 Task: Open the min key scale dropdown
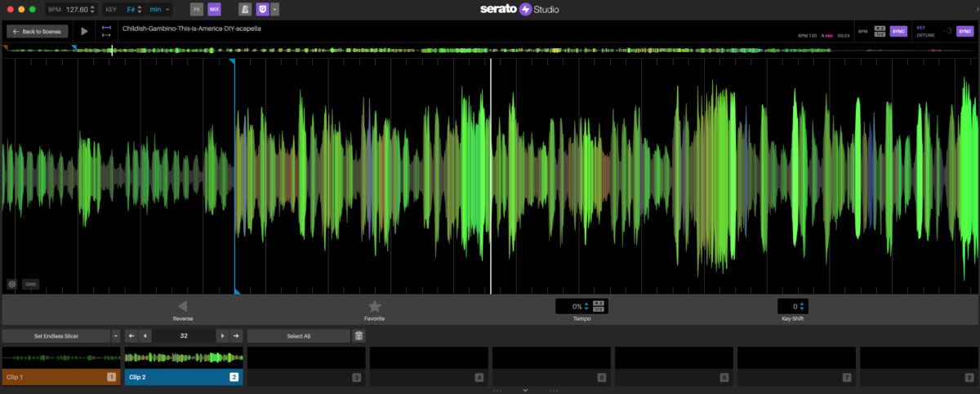click(160, 9)
